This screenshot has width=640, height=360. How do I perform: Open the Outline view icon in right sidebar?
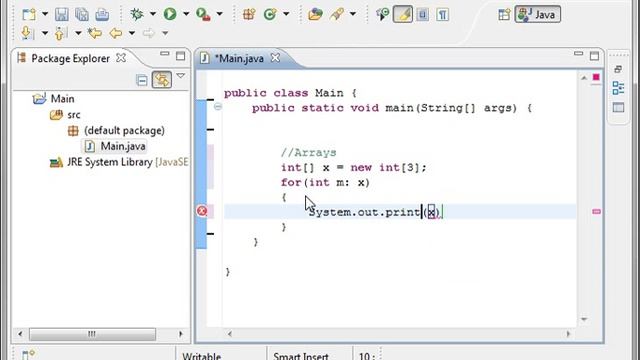click(618, 88)
